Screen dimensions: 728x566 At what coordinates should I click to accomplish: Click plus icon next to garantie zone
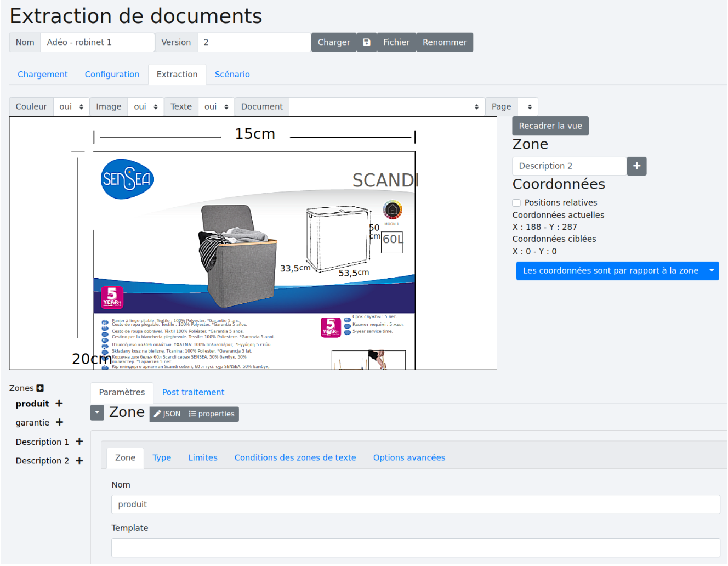[x=59, y=422]
